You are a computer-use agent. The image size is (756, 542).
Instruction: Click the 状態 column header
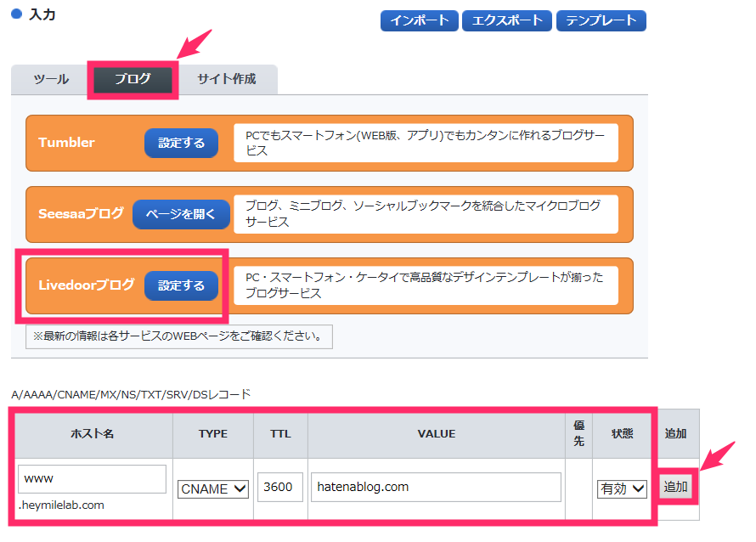[622, 433]
